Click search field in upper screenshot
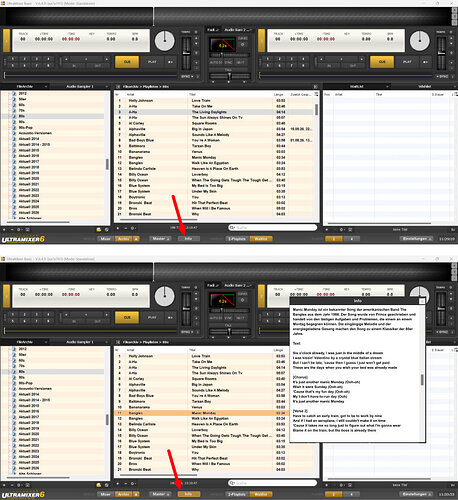The width and height of the screenshot is (458, 500). pyautogui.click(x=273, y=227)
